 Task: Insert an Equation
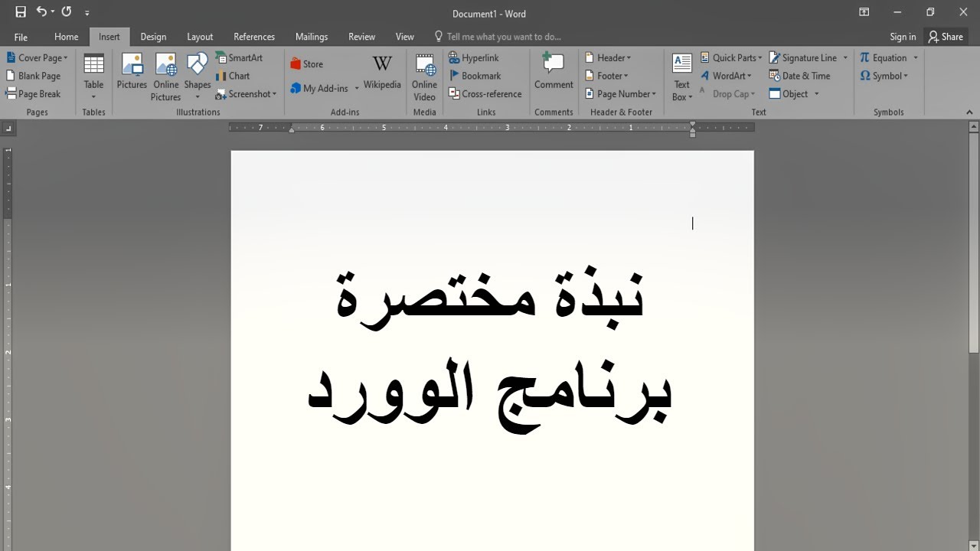point(884,57)
